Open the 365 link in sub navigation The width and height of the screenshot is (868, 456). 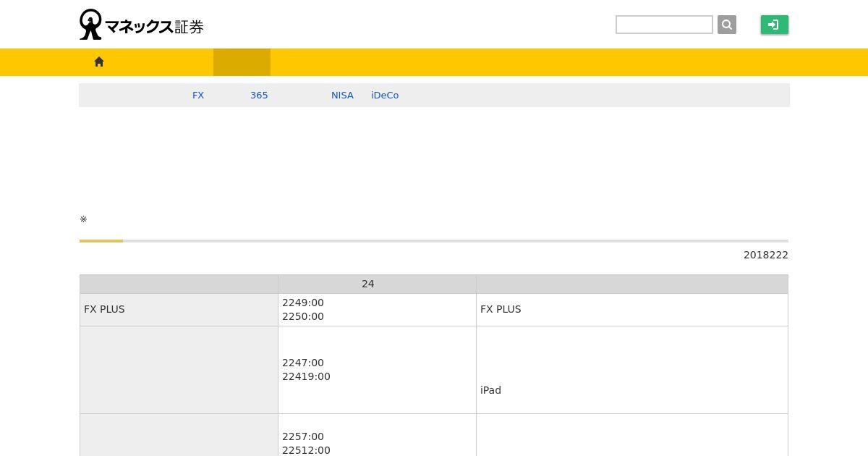259,96
